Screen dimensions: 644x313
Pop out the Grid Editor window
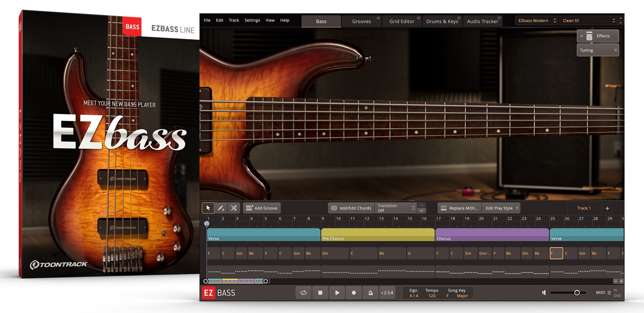click(x=419, y=18)
